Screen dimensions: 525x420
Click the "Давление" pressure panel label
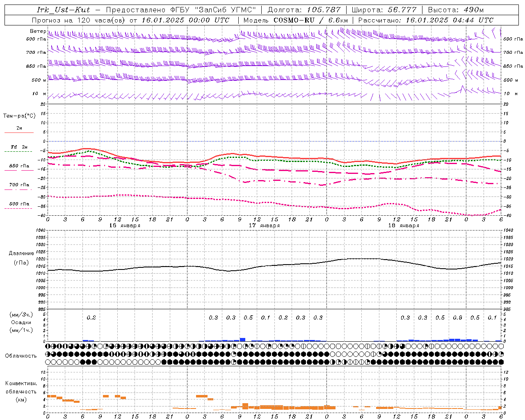(x=21, y=253)
